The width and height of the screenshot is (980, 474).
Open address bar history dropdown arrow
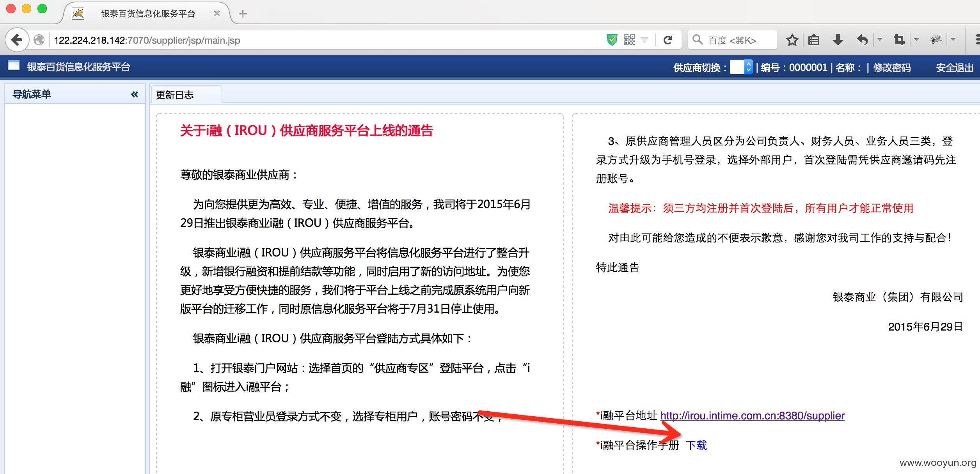click(x=644, y=40)
